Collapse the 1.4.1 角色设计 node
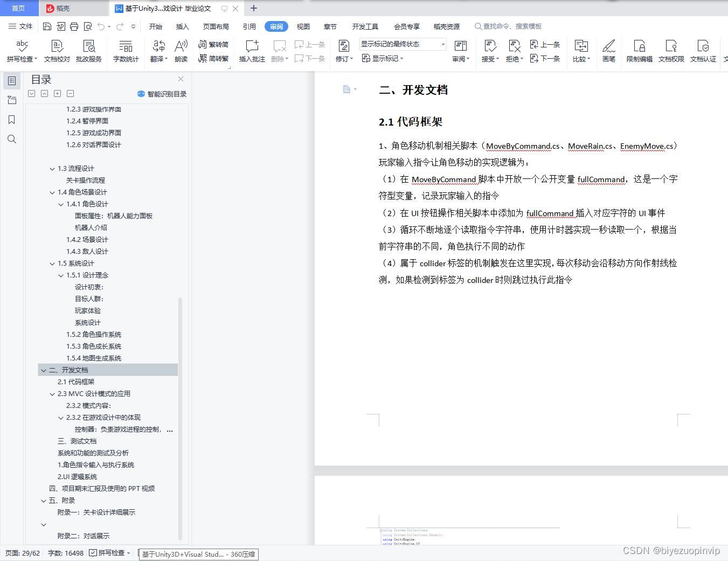 point(61,204)
